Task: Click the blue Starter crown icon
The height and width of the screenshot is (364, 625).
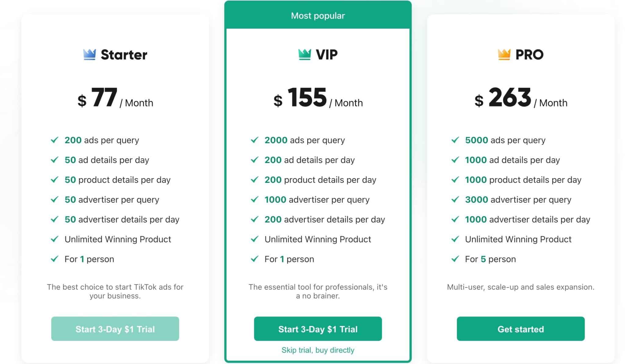Action: tap(89, 55)
